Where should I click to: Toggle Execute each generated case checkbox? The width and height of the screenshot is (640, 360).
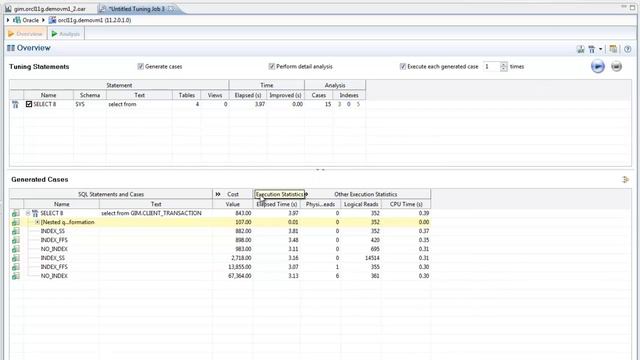pyautogui.click(x=402, y=67)
